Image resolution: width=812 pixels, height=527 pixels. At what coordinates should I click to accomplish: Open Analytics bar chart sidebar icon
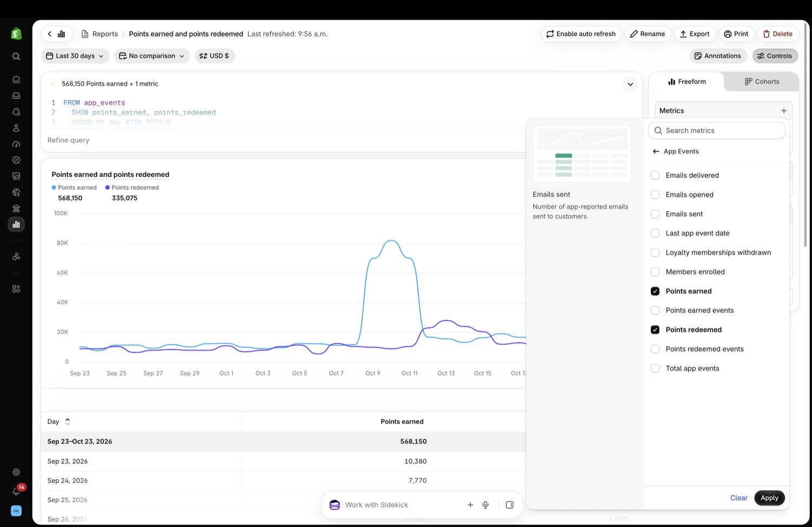16,225
